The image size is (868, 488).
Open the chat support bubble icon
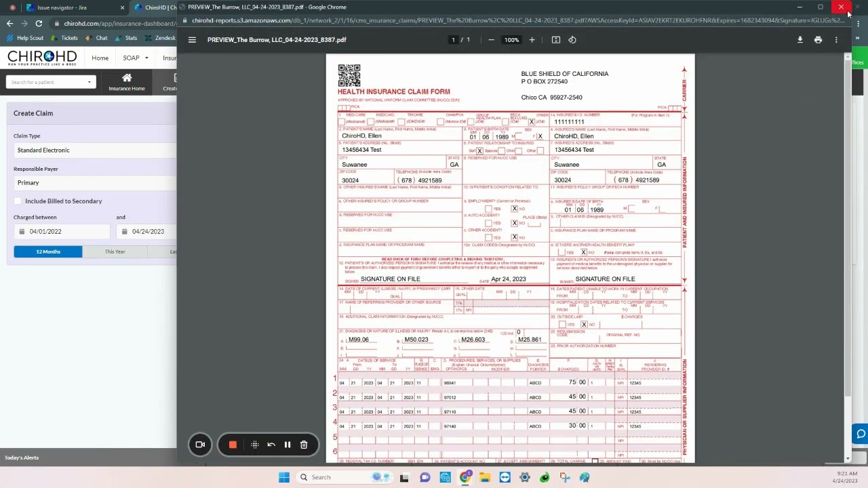click(x=860, y=434)
